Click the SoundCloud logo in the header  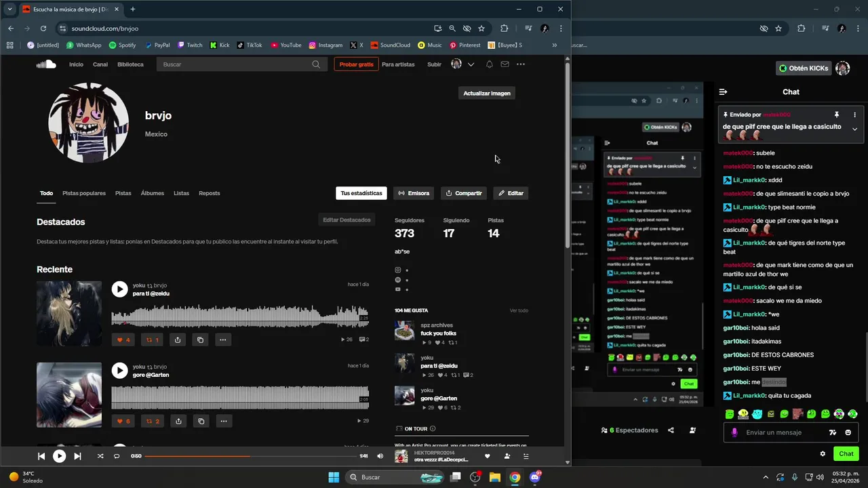pyautogui.click(x=46, y=64)
